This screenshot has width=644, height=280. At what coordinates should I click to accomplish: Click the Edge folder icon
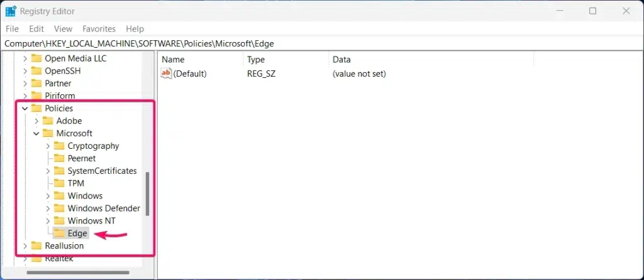pos(60,234)
